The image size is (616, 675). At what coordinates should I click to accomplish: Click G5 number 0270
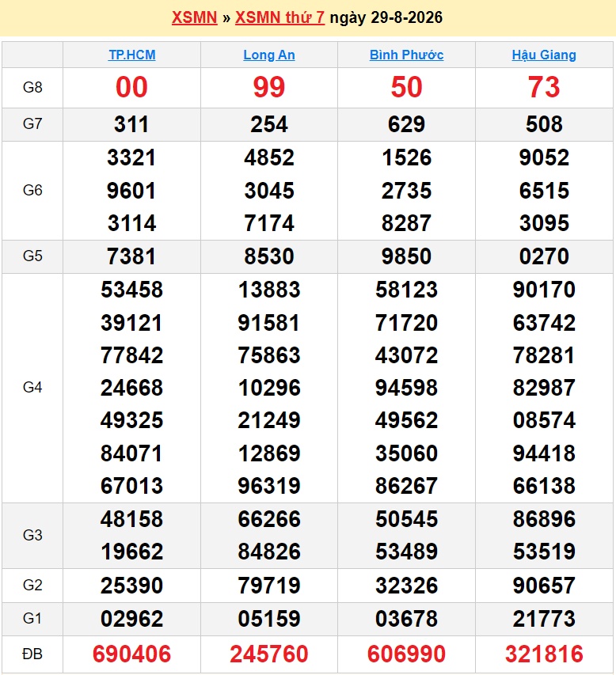coord(544,256)
